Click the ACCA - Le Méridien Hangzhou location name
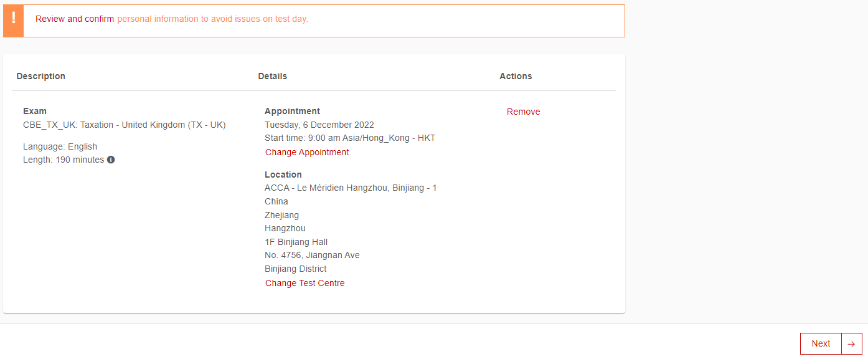868x359 pixels. pos(350,188)
